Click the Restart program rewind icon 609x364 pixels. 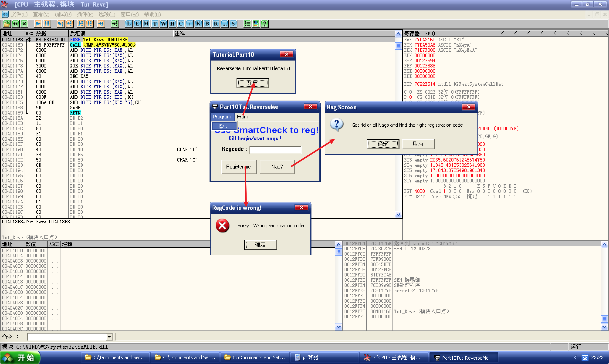coord(15,24)
